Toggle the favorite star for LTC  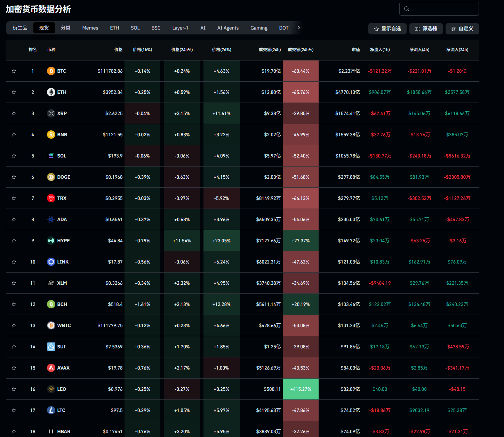tap(14, 410)
